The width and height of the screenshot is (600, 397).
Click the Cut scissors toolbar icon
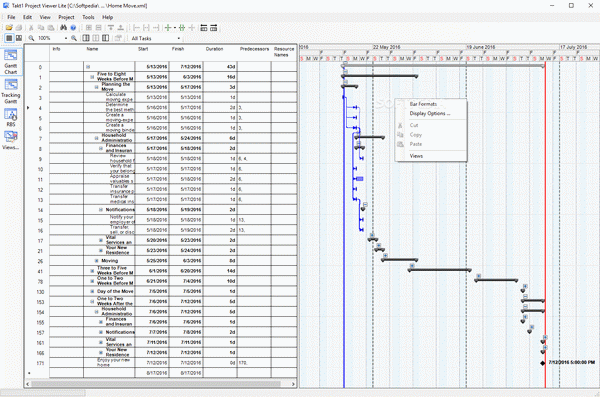(31, 28)
